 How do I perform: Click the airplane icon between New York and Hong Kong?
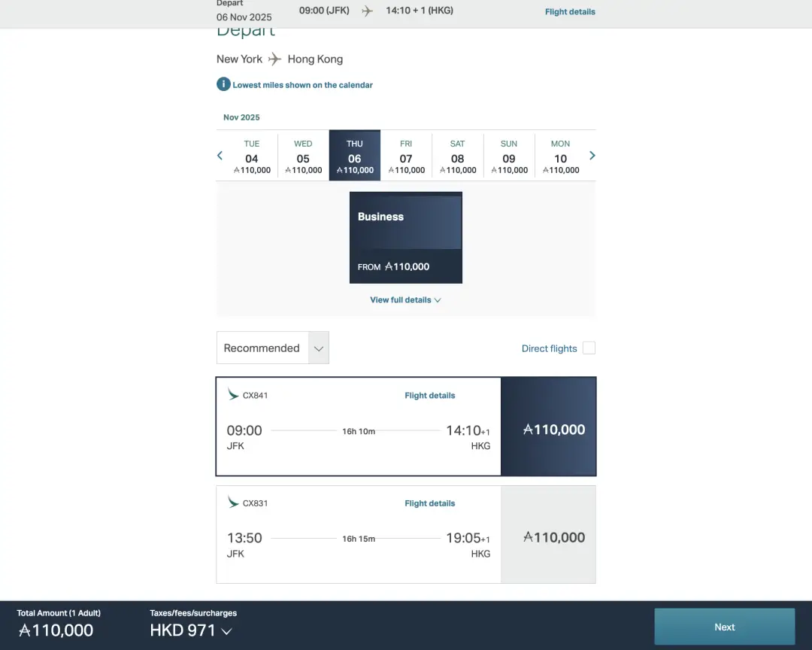pyautogui.click(x=275, y=59)
